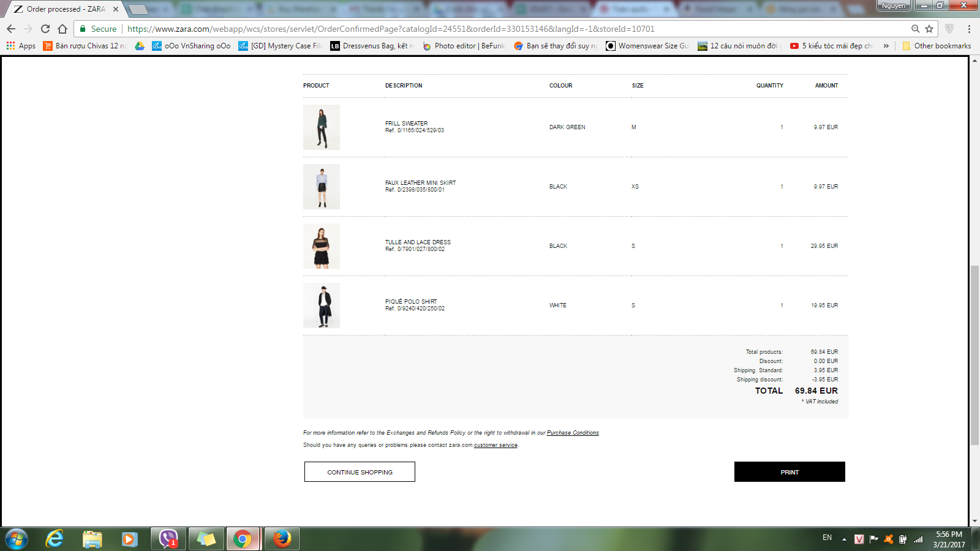Open Viber from the taskbar

tap(168, 539)
